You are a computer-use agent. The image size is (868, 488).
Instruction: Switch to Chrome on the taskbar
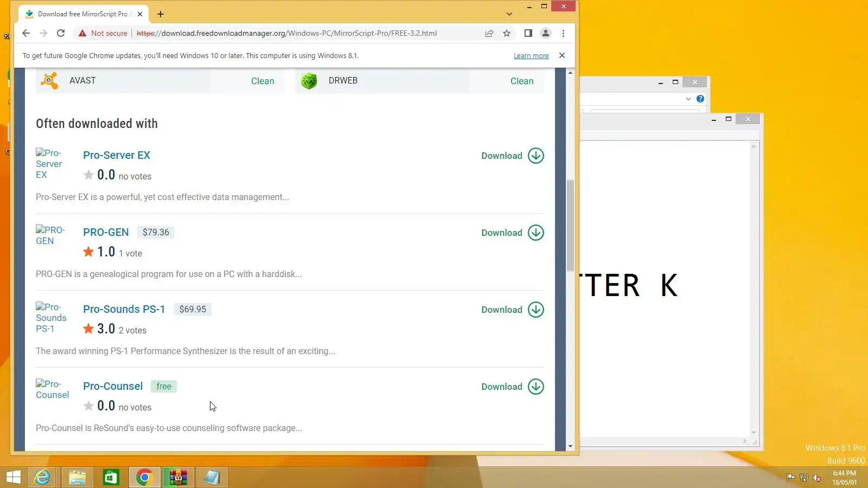[144, 477]
